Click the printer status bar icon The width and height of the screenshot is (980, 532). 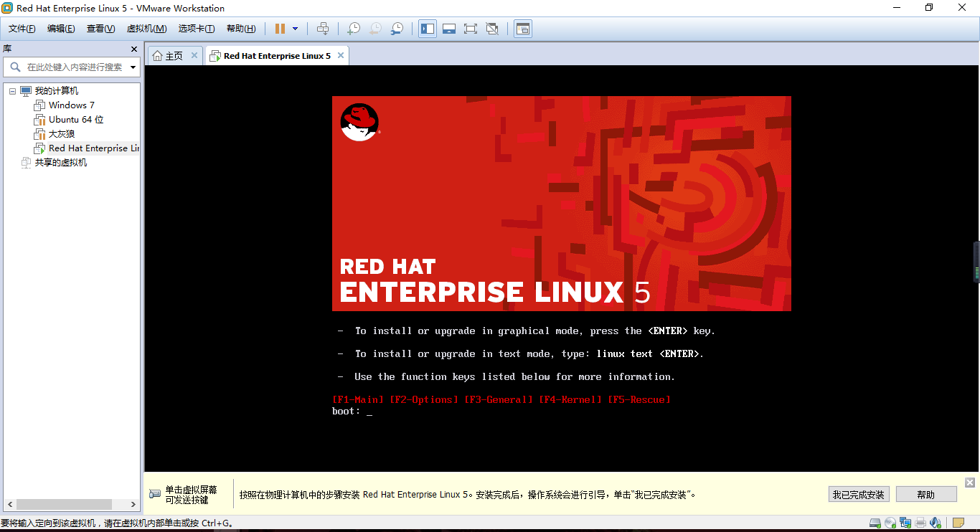[x=920, y=523]
